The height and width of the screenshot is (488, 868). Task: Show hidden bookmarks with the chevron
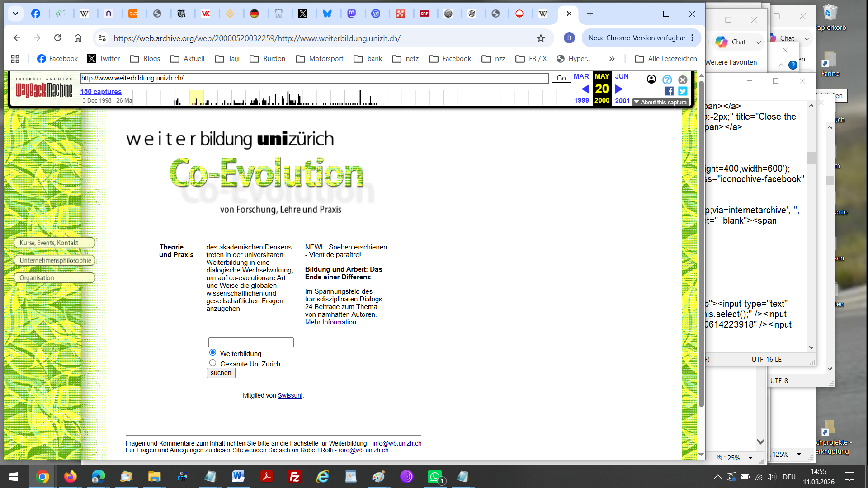pos(612,59)
